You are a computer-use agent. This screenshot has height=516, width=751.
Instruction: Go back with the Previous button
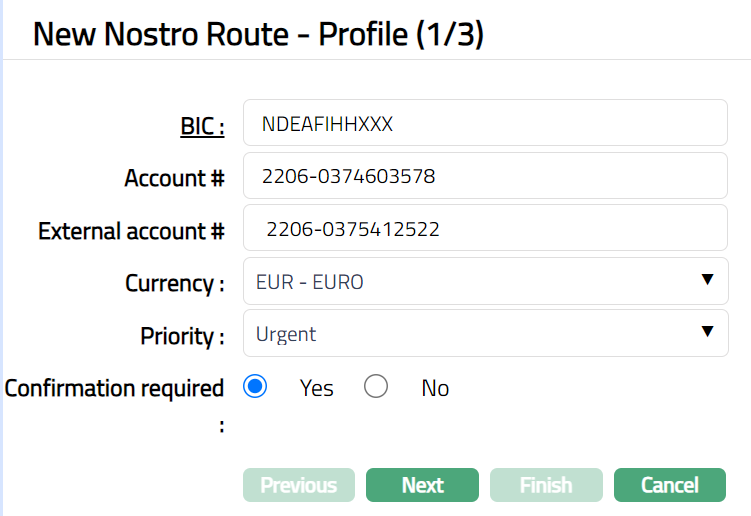pyautogui.click(x=298, y=485)
